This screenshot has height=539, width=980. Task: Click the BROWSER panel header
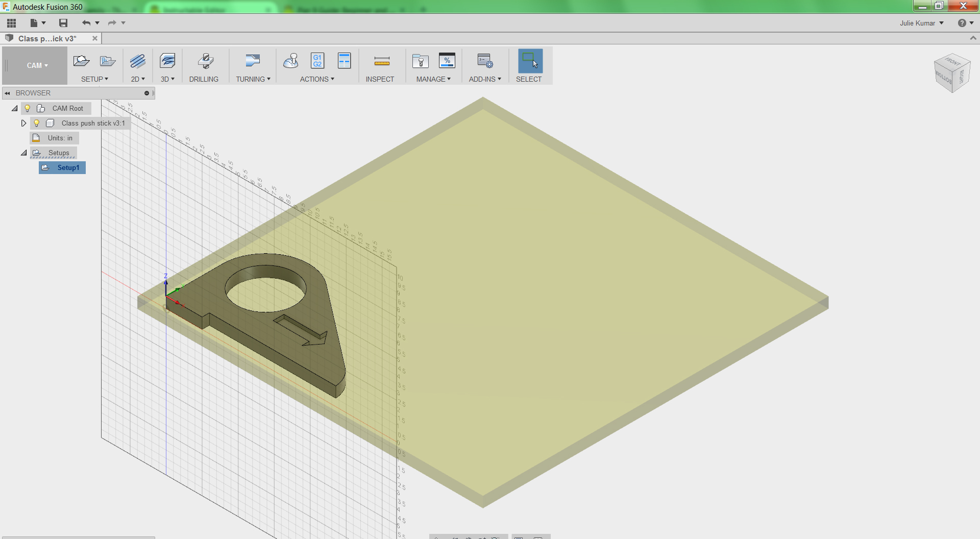[x=78, y=93]
